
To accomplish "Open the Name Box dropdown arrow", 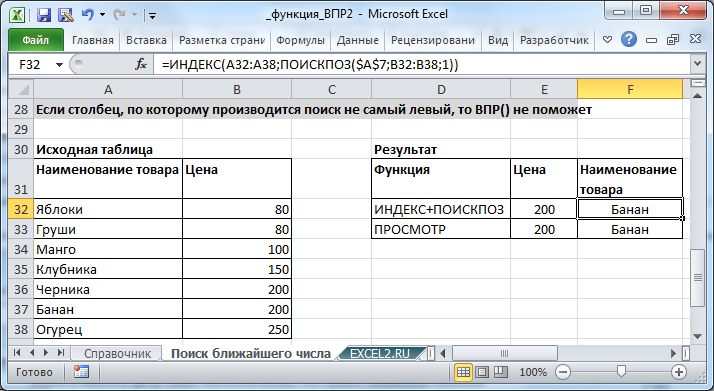I will coord(59,65).
